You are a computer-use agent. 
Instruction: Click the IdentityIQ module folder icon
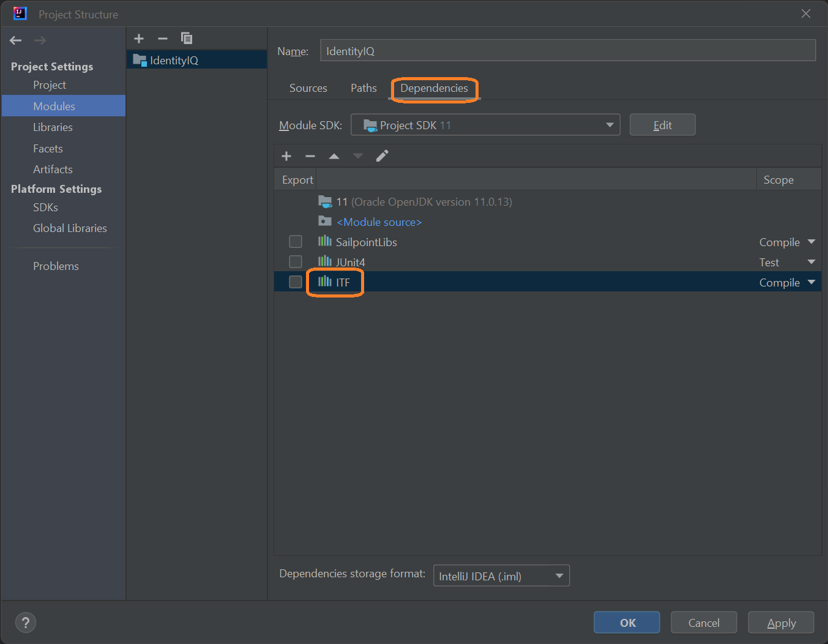click(140, 60)
